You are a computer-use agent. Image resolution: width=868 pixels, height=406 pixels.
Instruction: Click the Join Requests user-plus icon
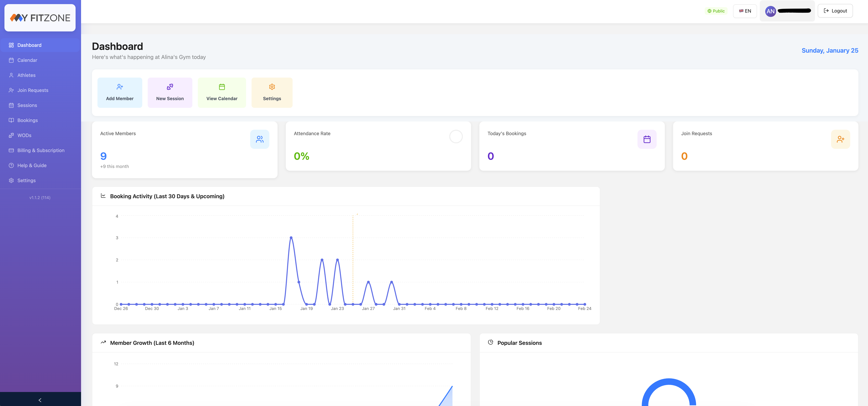[x=840, y=139]
